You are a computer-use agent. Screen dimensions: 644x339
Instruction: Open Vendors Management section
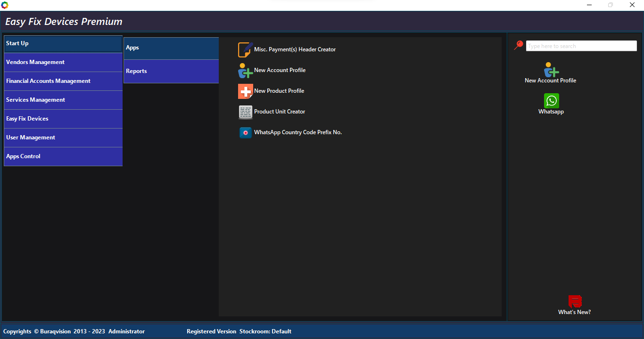[x=63, y=62]
